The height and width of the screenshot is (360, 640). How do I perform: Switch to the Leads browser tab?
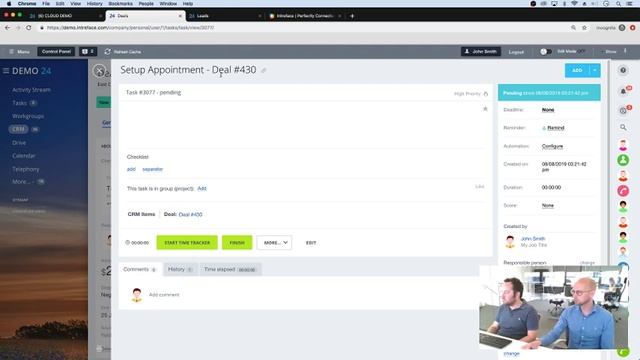click(224, 16)
